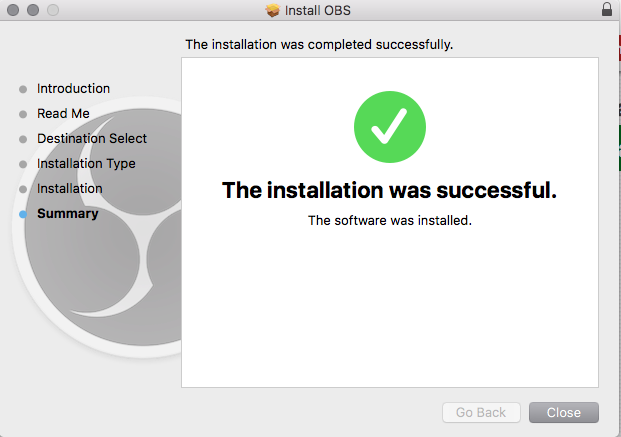
Task: Click the gray bullet beside Introduction
Action: point(23,89)
